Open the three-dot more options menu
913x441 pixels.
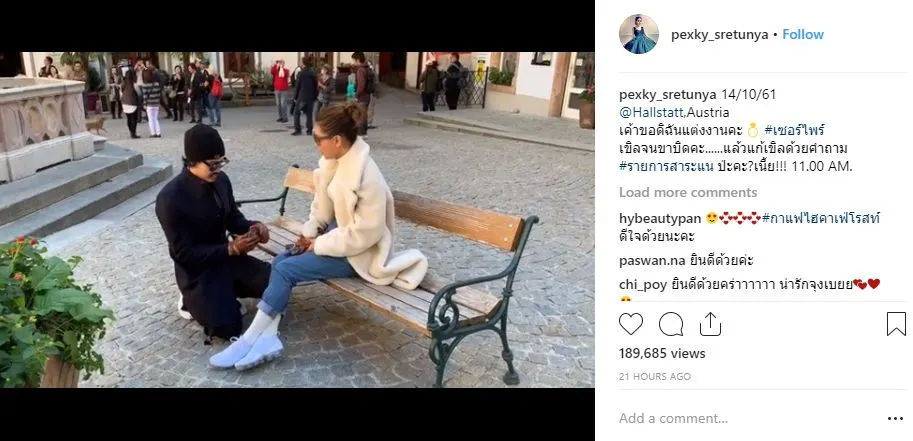coord(895,418)
